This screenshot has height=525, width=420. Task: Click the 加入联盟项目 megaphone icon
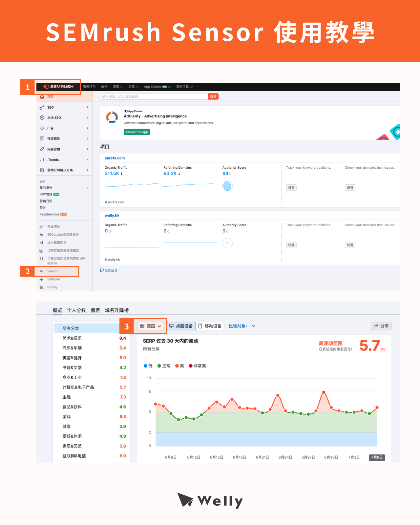coord(41,242)
